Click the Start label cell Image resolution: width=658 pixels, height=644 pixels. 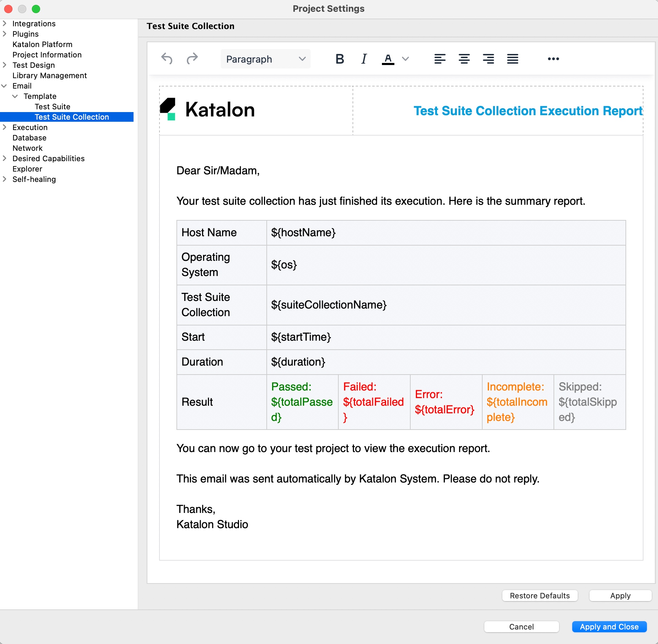pyautogui.click(x=222, y=337)
